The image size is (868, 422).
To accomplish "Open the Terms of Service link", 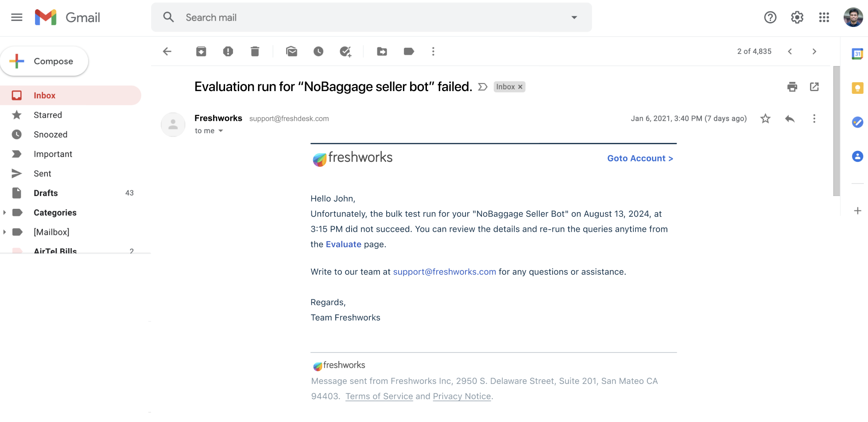I will pyautogui.click(x=379, y=396).
